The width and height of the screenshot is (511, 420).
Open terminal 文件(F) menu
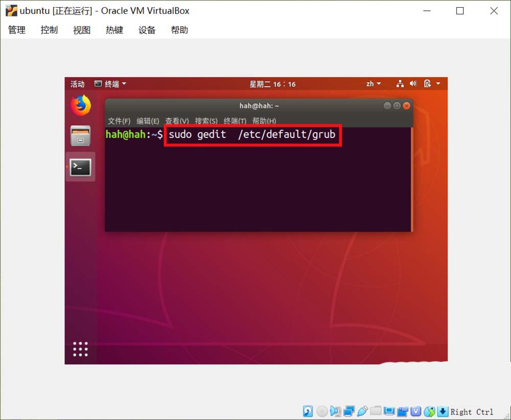[119, 121]
